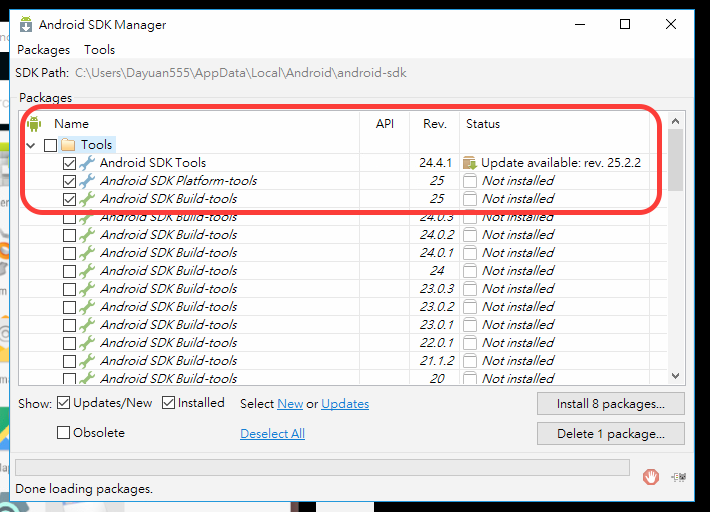
Task: Enable the Obsolete checkbox
Action: pyautogui.click(x=63, y=433)
